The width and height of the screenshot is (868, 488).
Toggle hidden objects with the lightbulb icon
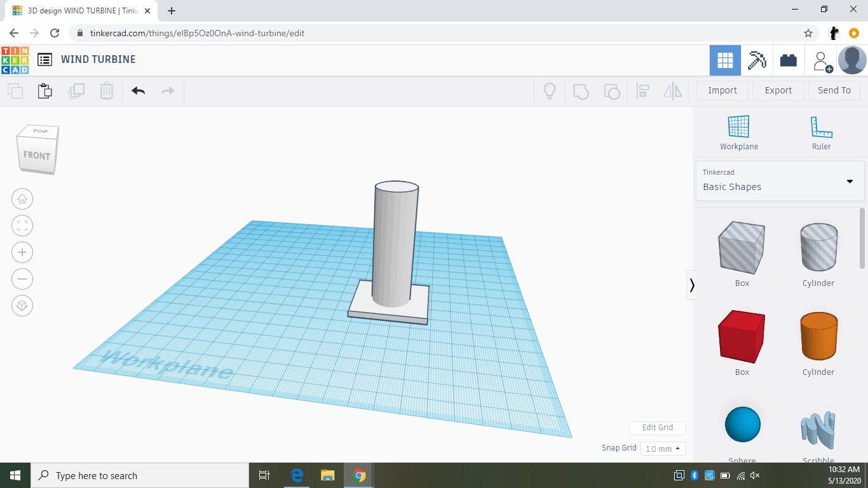(550, 91)
